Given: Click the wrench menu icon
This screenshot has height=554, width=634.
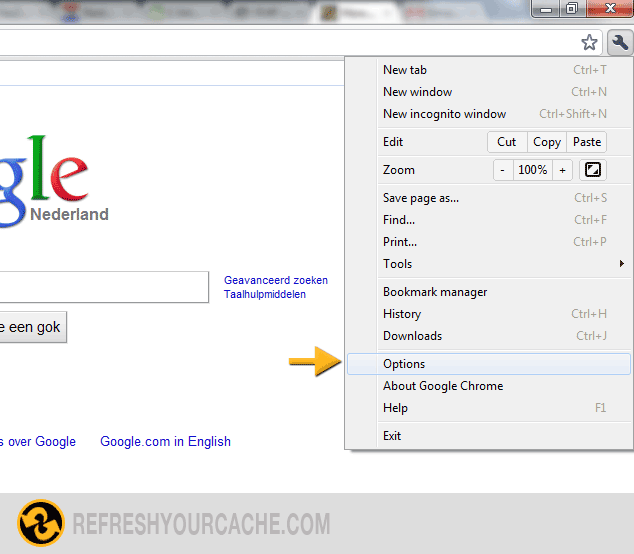Looking at the screenshot, I should (x=619, y=42).
